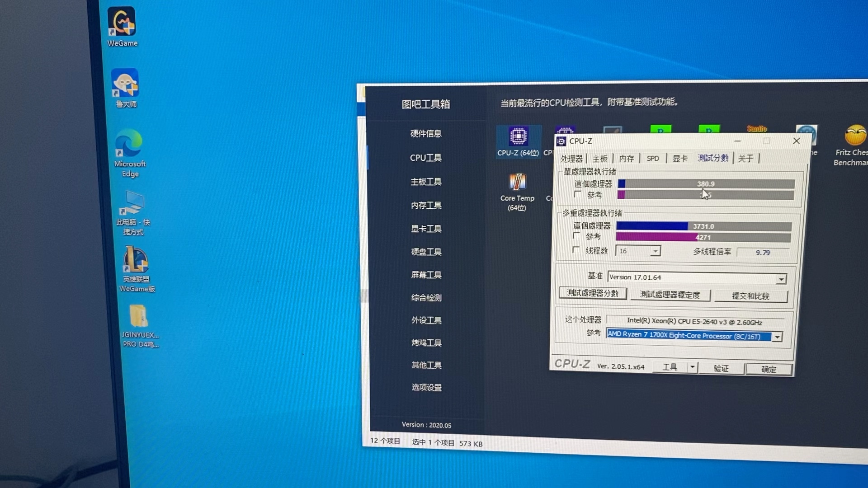Image resolution: width=868 pixels, height=488 pixels.
Task: Select 烤鸡工具 in the sidebar
Action: pos(426,343)
